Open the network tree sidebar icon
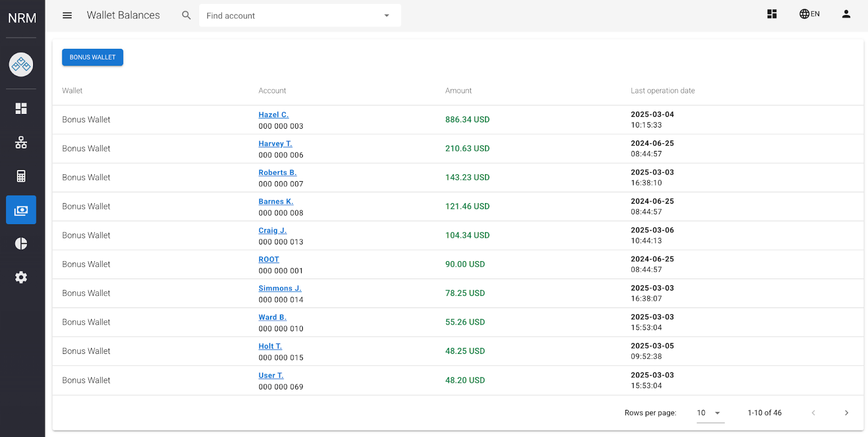This screenshot has height=437, width=868. point(21,142)
